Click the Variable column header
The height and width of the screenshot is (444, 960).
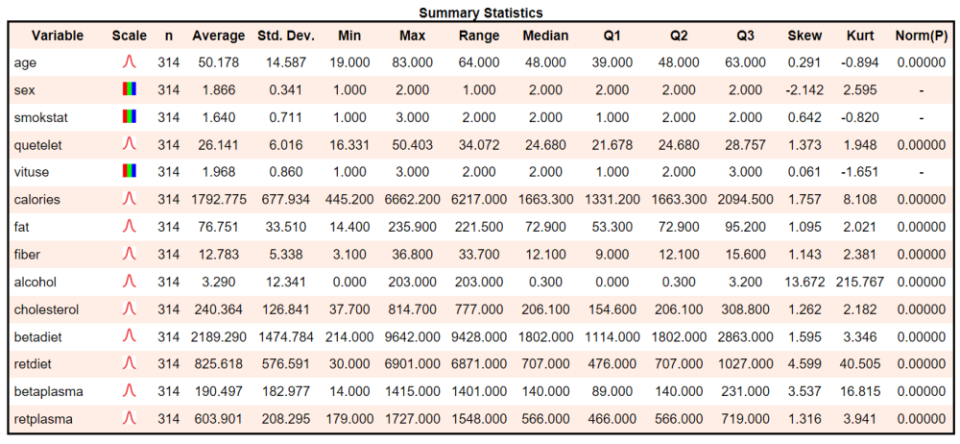58,36
